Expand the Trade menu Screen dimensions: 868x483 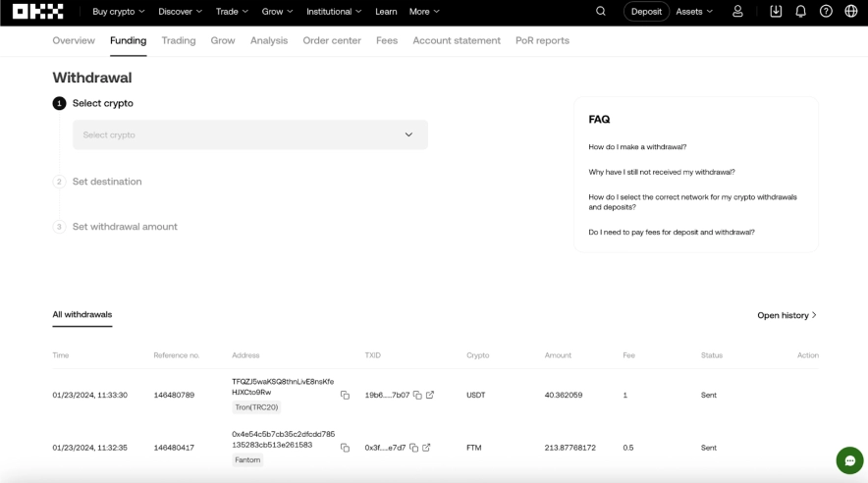pyautogui.click(x=232, y=12)
